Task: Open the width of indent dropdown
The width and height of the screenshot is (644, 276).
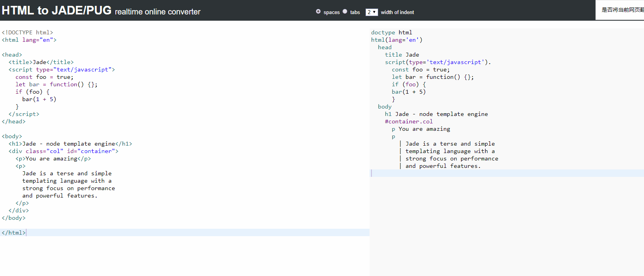Action: [x=371, y=12]
